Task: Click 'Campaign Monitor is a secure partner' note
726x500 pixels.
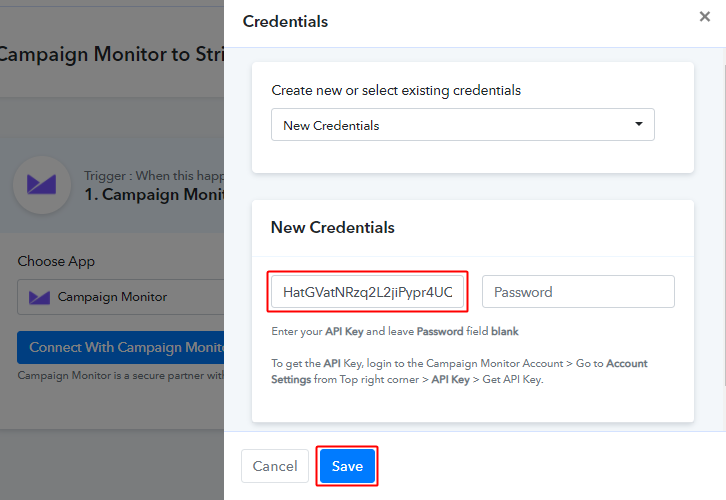Action: pos(121,375)
